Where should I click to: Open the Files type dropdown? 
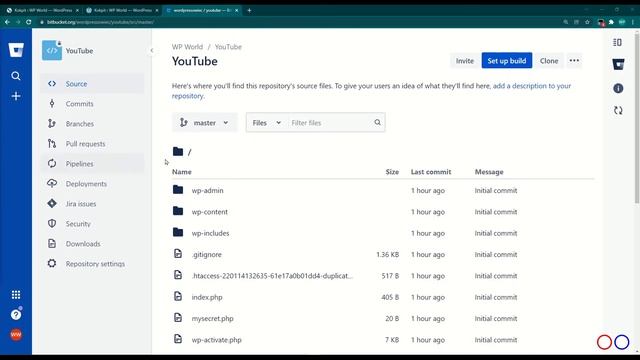267,122
